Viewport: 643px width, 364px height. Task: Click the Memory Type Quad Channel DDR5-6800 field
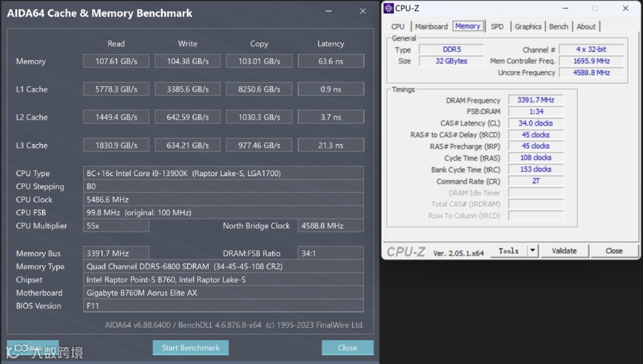click(223, 266)
